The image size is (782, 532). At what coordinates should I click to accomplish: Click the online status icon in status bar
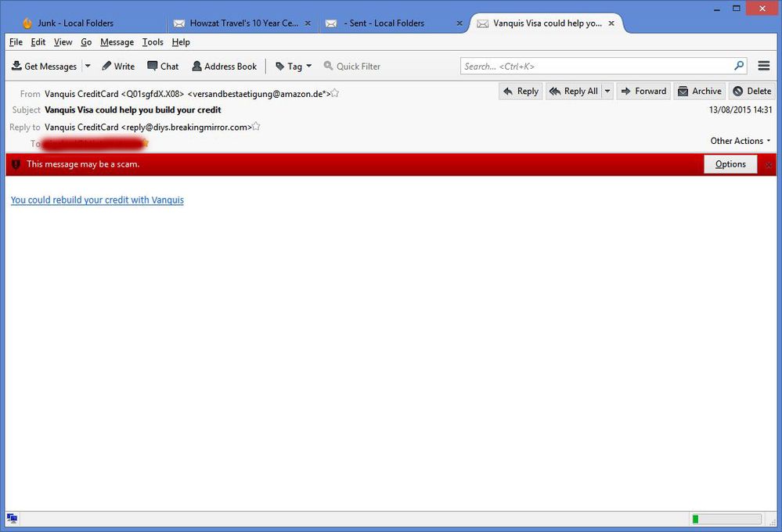click(12, 519)
